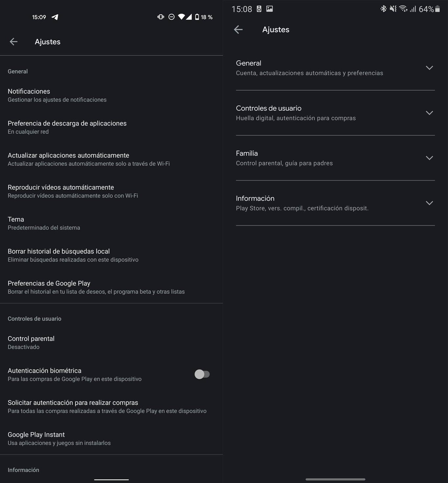Screen dimensions: 448x483
Task: Click the back arrow on the Ajustes screen
Action: (13, 42)
